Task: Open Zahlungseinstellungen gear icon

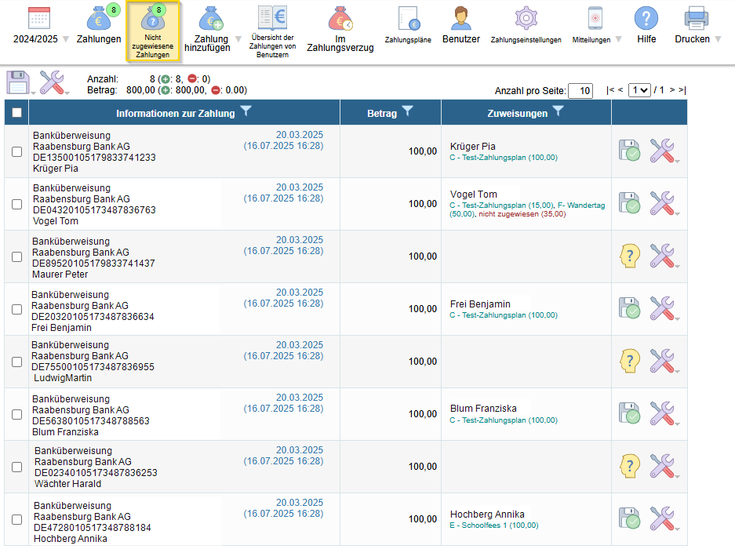Action: [x=526, y=18]
